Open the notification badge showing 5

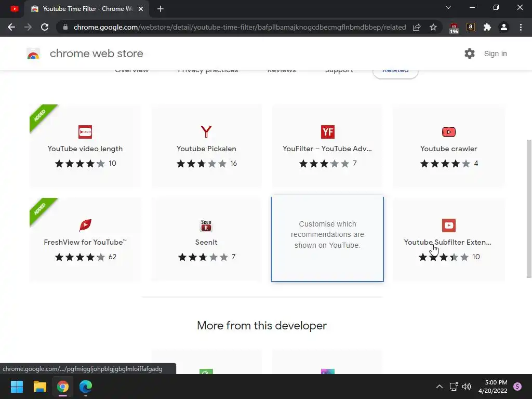pos(517,387)
